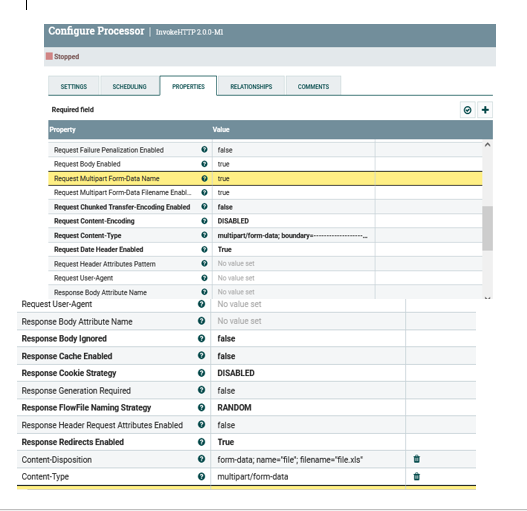Help icon for Request Header Attributes Pattern
The image size is (527, 511).
pyautogui.click(x=204, y=264)
